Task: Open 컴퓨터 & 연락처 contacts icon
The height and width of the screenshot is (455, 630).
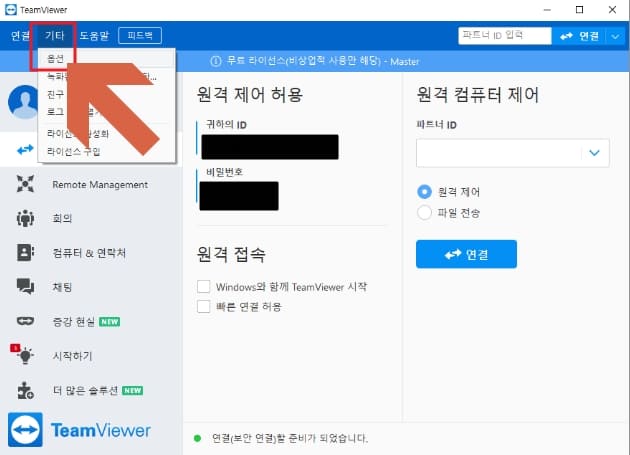Action: 25,253
